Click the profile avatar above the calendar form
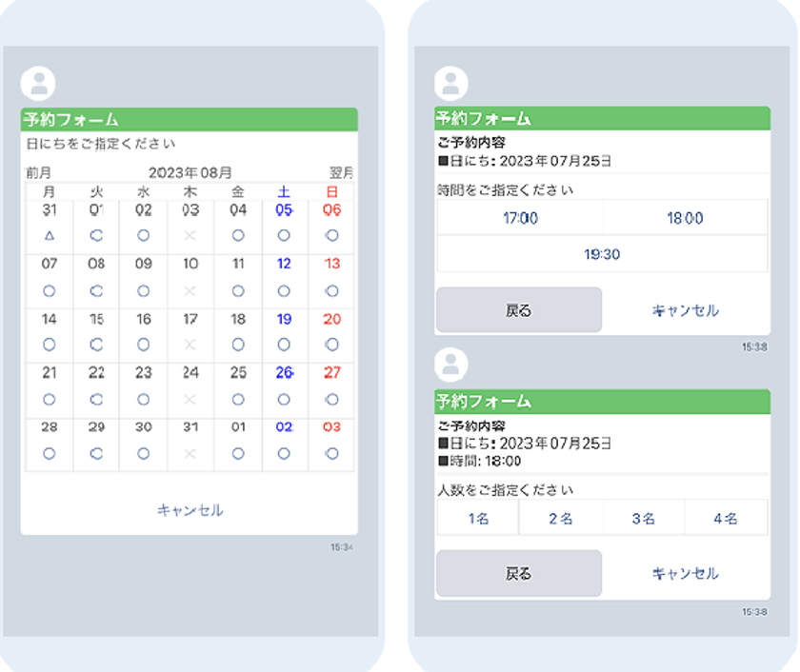Screen dimensions: 800x672 coord(38,84)
